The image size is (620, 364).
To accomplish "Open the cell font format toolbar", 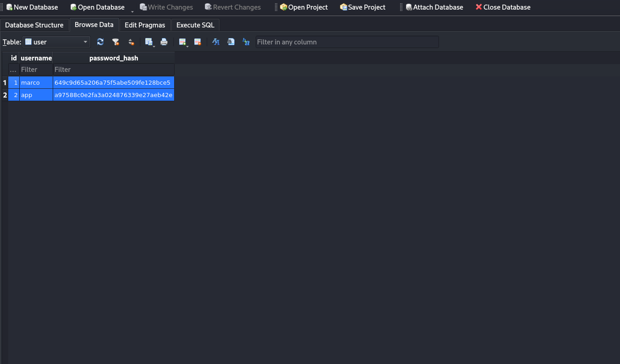I will (x=216, y=42).
